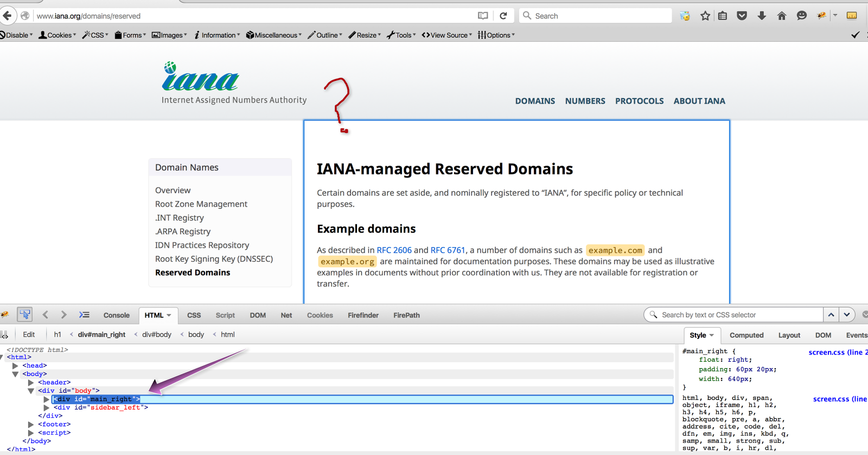Click the IANA logo
Screen dimensions: 868x455
pyautogui.click(x=200, y=76)
